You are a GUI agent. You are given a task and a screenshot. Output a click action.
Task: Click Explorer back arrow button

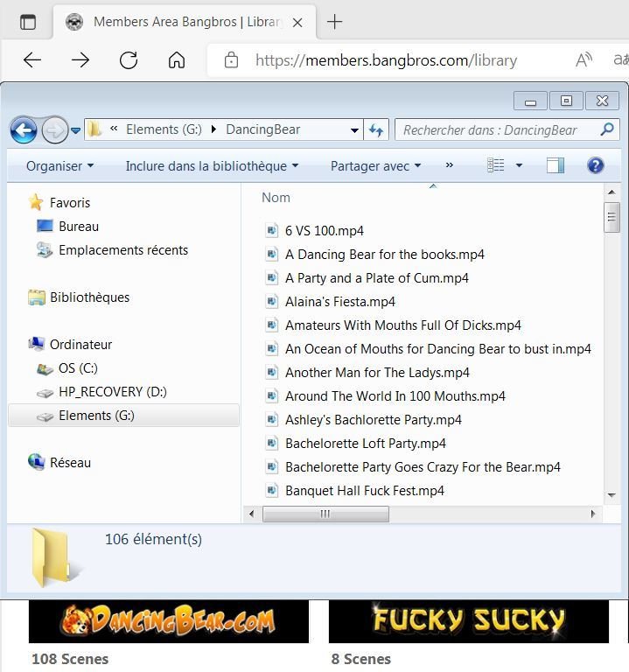[24, 129]
